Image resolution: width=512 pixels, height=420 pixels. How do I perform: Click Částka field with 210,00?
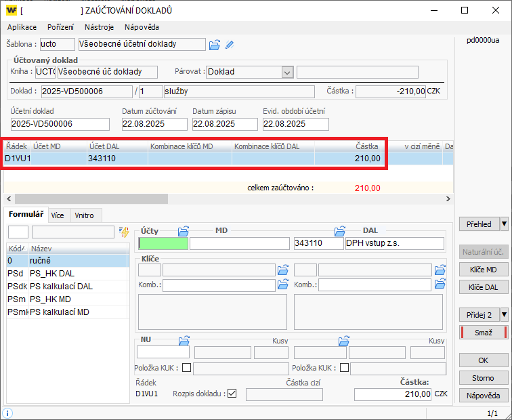pos(393,394)
